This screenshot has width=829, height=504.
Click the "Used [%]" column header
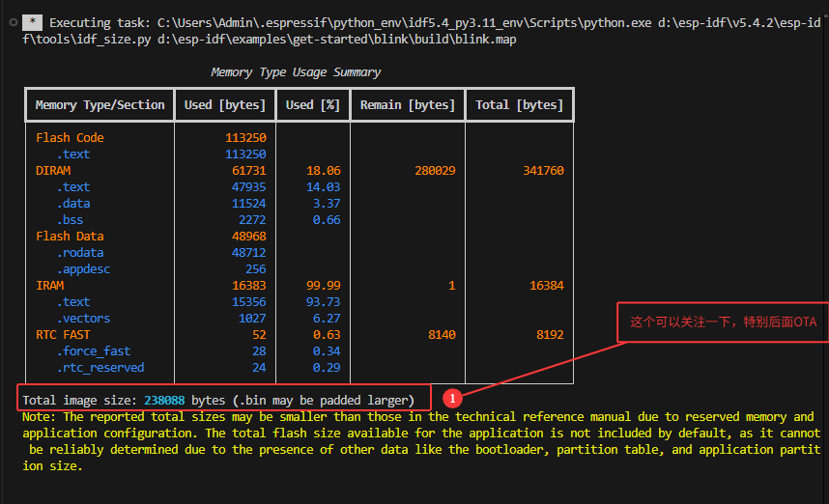[x=313, y=104]
